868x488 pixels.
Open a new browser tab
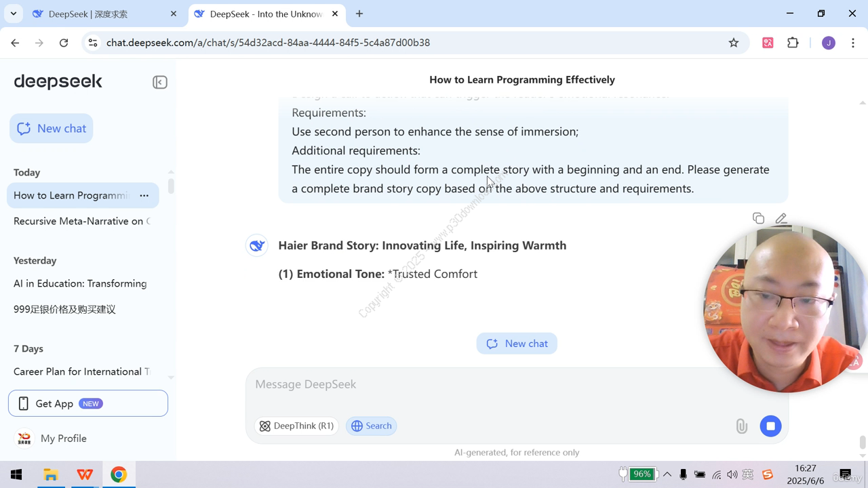[x=359, y=14]
